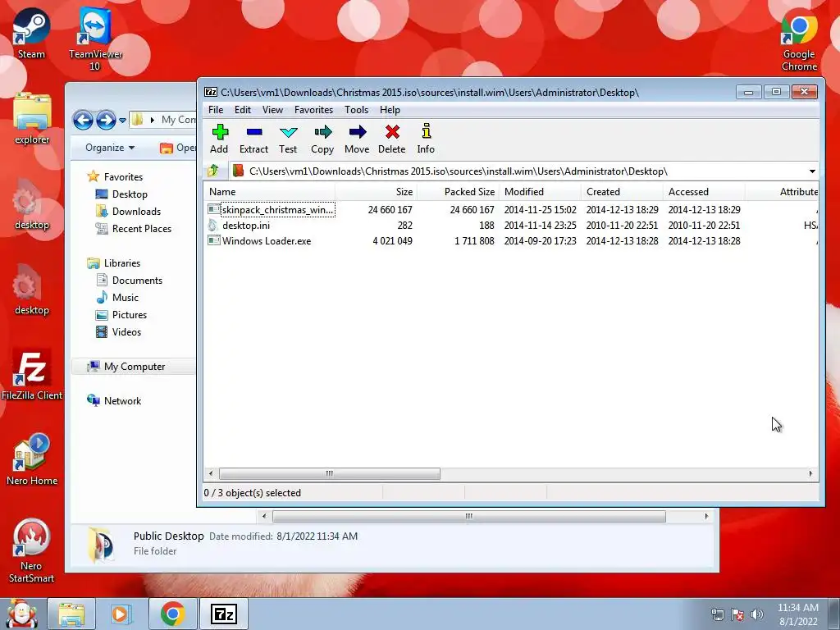Open the volume speaker tray icon
The height and width of the screenshot is (630, 840).
pyautogui.click(x=757, y=614)
